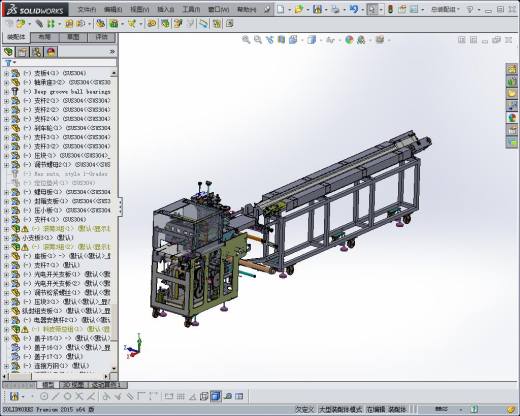Open the ConfigurationManager tab icon
This screenshot has width=520, height=416.
tap(37, 52)
